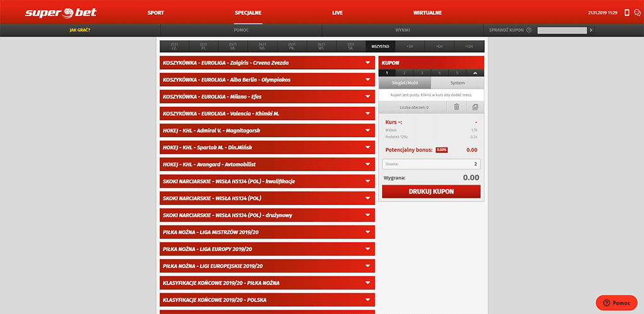Expand Valencia - Khimki M. section

pos(267,114)
